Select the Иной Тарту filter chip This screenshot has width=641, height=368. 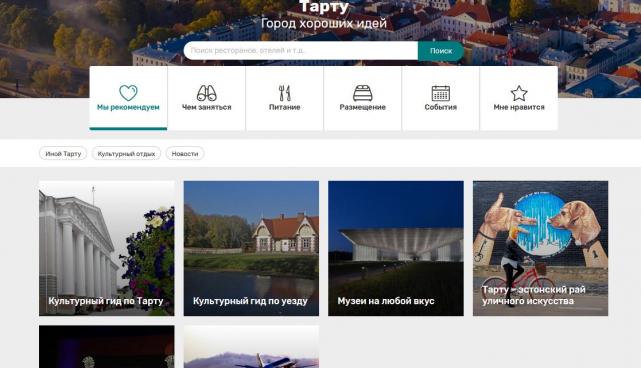click(x=63, y=154)
